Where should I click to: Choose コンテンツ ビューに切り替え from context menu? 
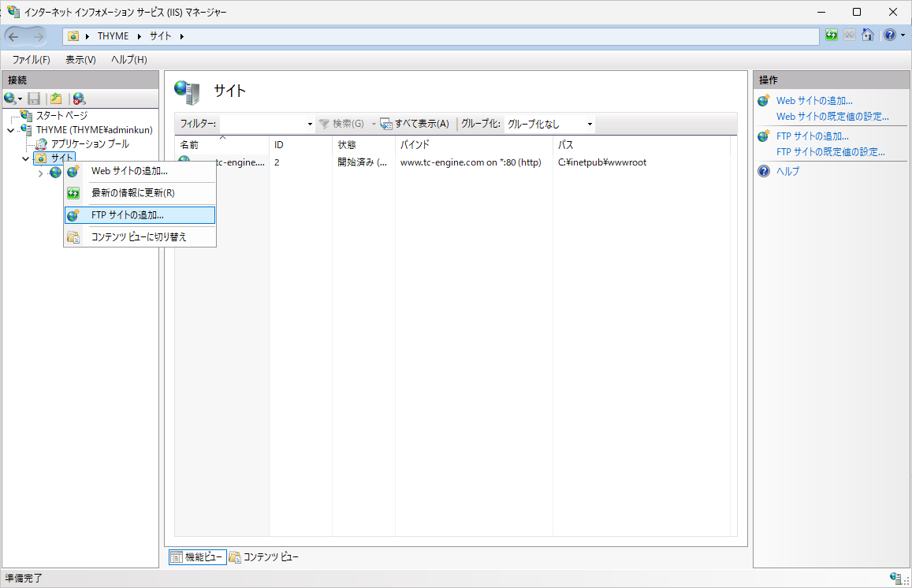click(140, 236)
